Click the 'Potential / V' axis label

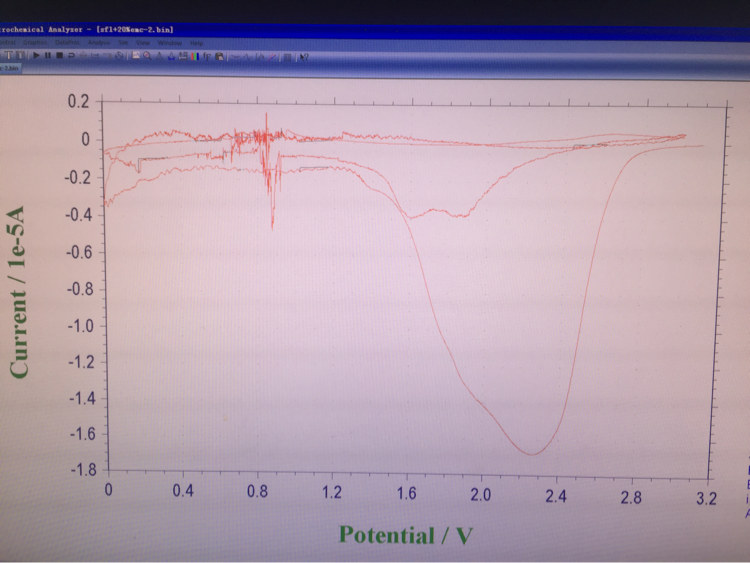coord(406,535)
